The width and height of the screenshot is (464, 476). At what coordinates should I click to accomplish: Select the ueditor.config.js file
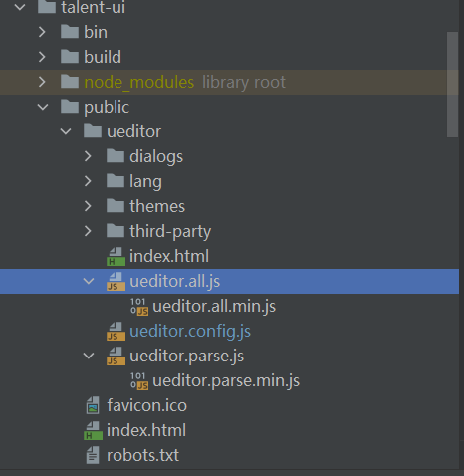point(190,331)
